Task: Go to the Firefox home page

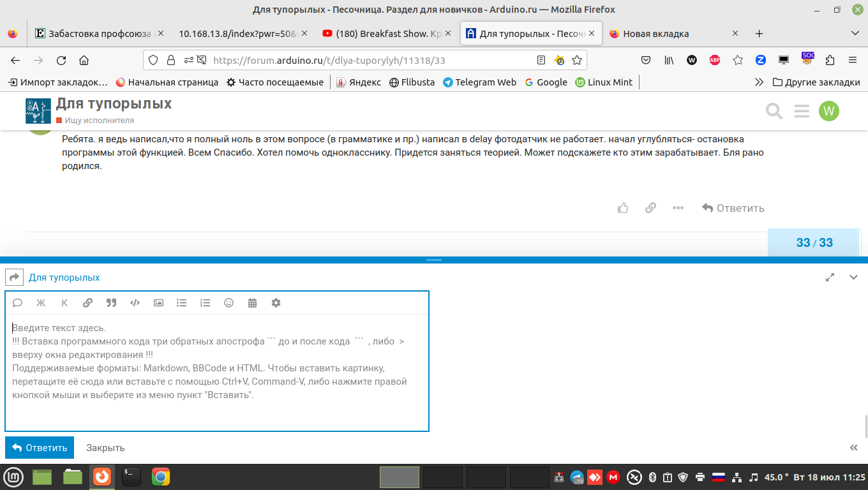Action: pos(84,60)
